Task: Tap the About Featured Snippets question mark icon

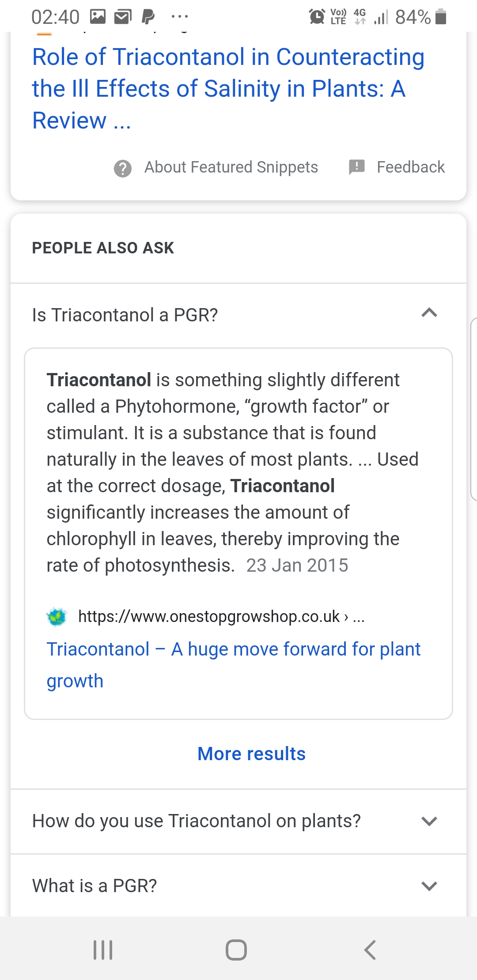Action: [123, 168]
